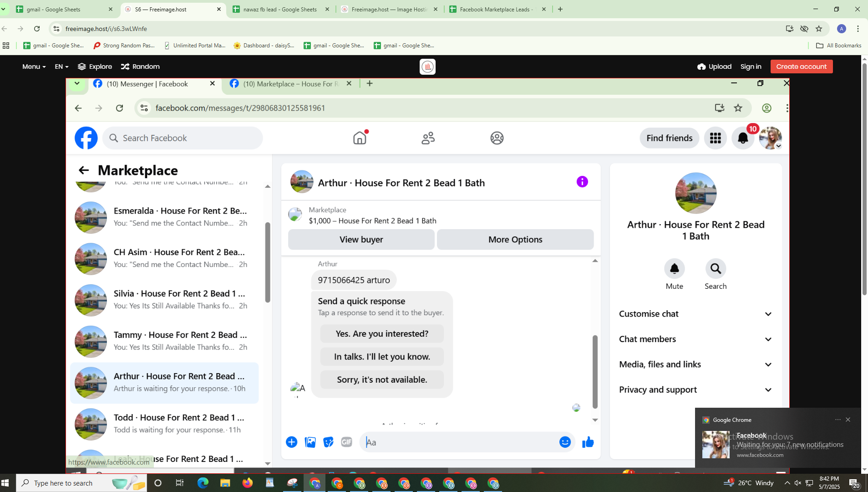Open a new Chrome tab
The width and height of the screenshot is (868, 492).
pos(560,9)
